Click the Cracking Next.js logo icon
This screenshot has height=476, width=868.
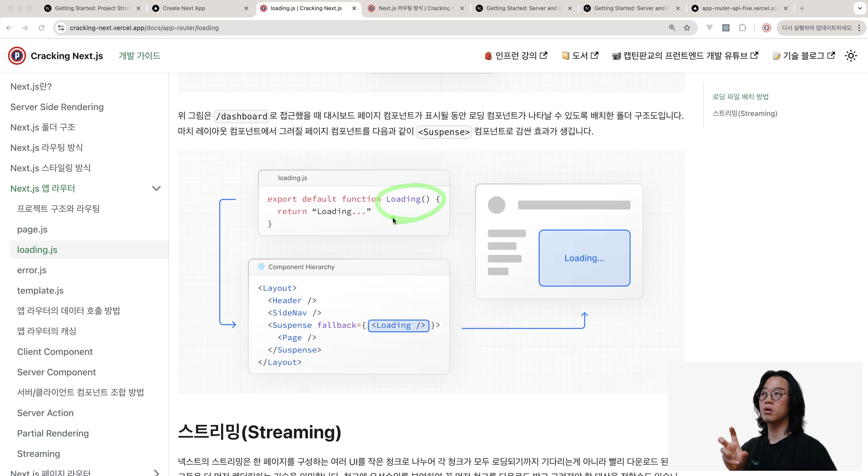pos(17,56)
